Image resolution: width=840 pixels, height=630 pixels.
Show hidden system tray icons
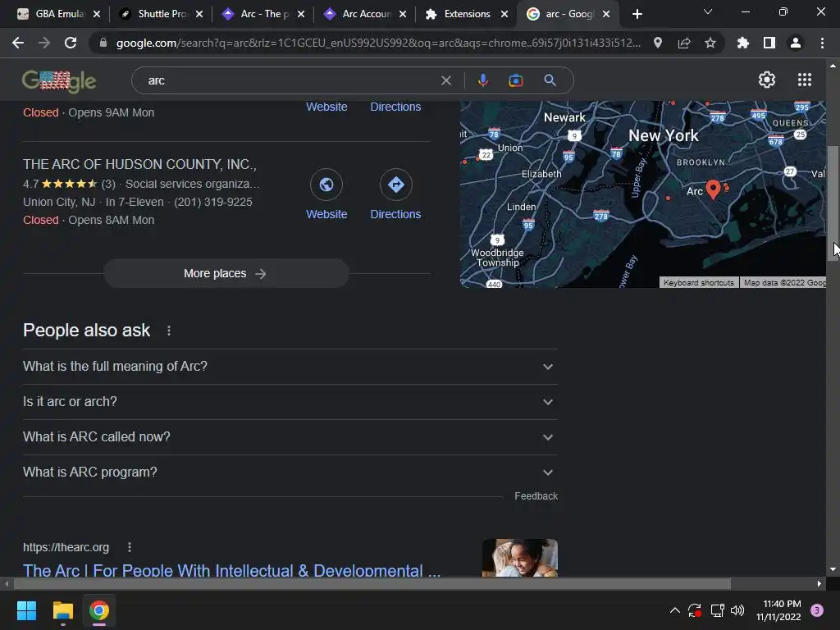[675, 610]
